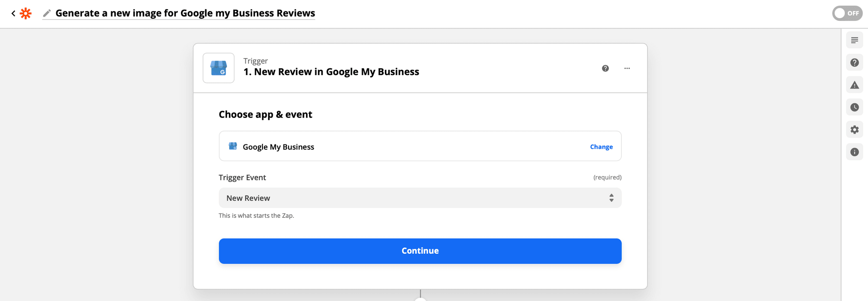
Task: Click the 'This is what starts the Zap.' text
Action: pyautogui.click(x=256, y=216)
